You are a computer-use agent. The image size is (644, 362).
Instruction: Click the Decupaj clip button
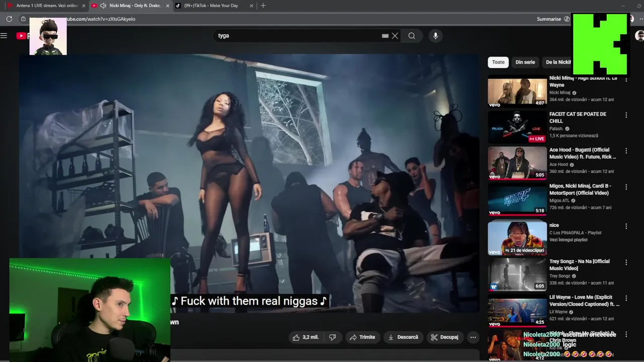click(445, 337)
